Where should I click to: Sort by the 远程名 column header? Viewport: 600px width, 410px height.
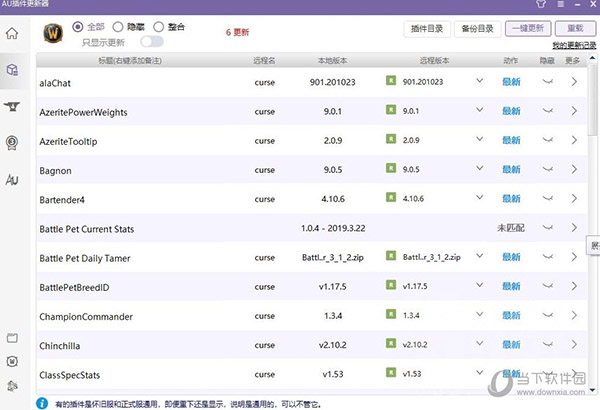(264, 60)
